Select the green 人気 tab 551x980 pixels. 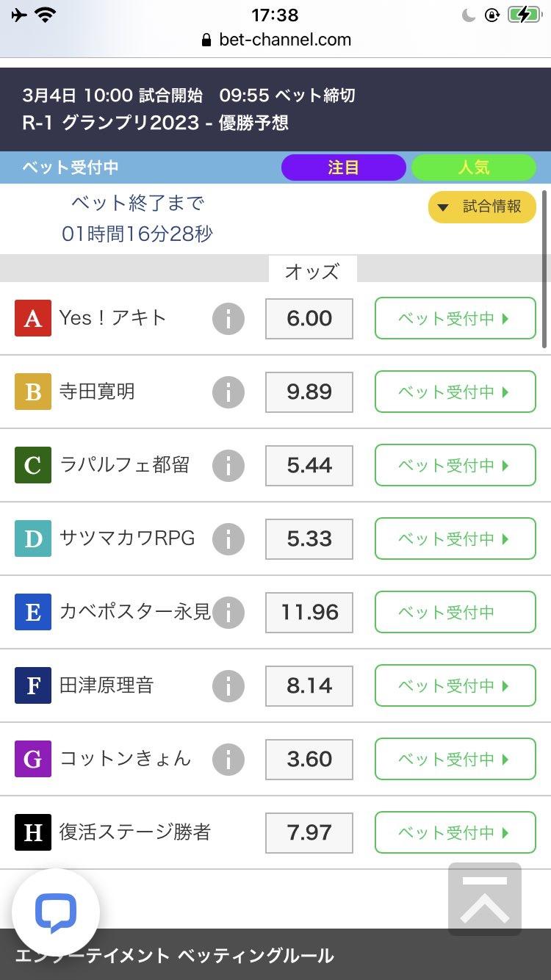(x=474, y=167)
